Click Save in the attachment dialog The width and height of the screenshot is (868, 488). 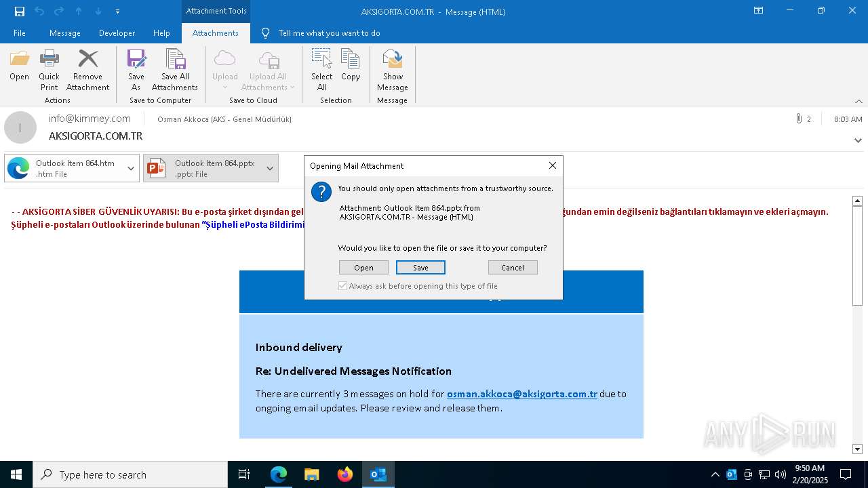pyautogui.click(x=420, y=268)
